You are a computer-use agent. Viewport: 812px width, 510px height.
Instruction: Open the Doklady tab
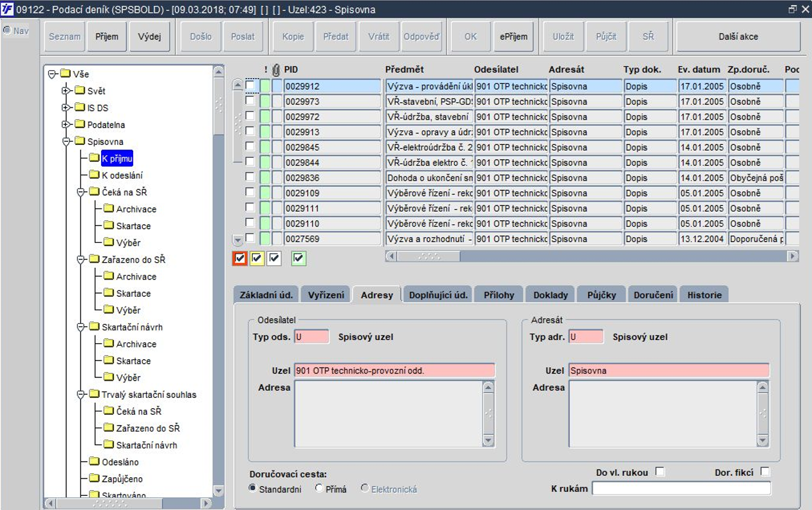point(551,295)
